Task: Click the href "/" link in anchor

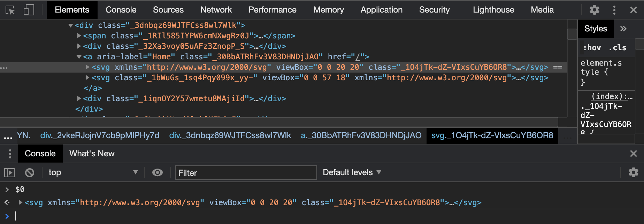Action: click(358, 57)
